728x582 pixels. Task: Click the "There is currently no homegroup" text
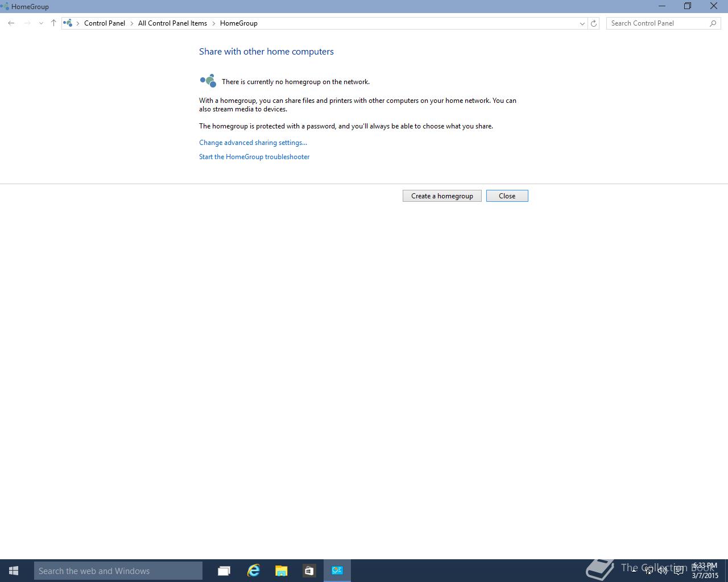click(x=296, y=82)
